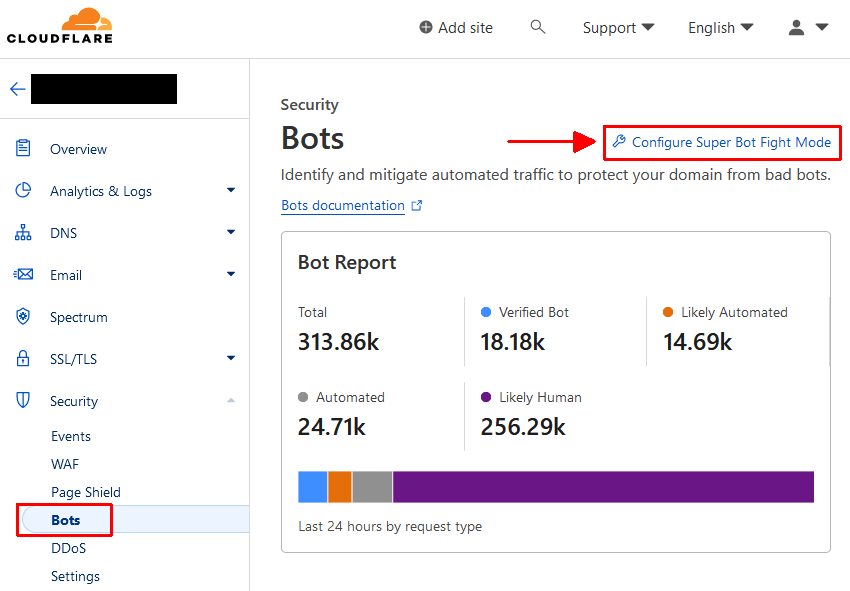Expand the Email section arrow
The image size is (850, 591).
231,274
